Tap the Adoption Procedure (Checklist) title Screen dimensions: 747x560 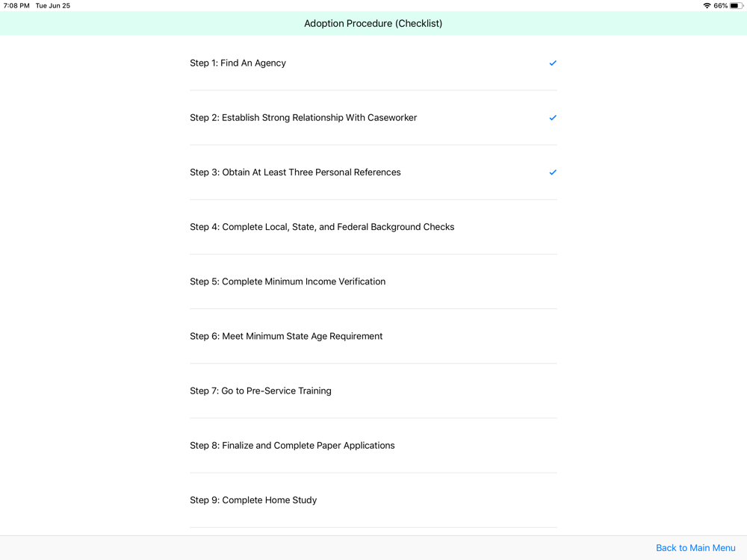point(373,24)
